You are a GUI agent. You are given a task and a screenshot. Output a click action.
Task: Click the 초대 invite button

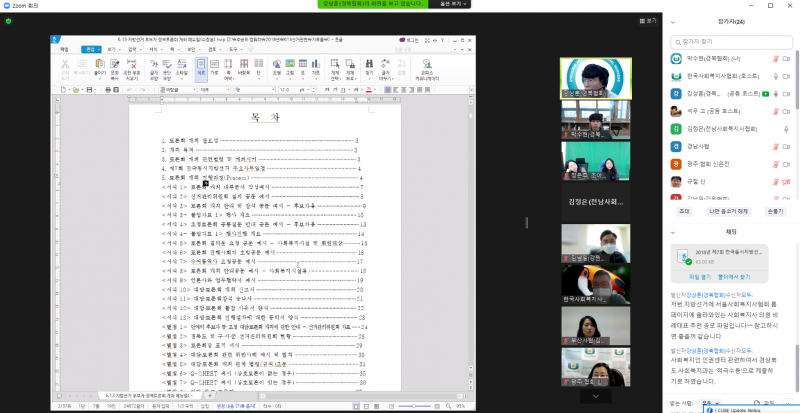(684, 211)
